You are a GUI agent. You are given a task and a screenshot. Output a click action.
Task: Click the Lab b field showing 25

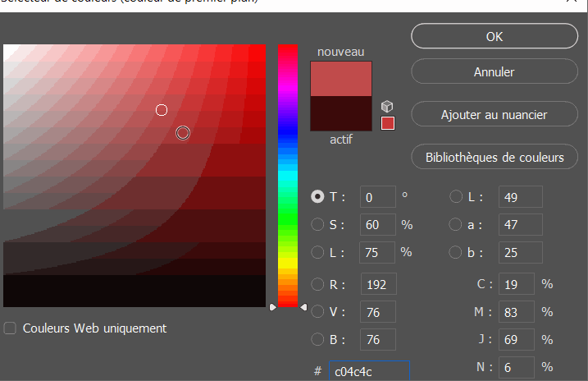pos(521,252)
